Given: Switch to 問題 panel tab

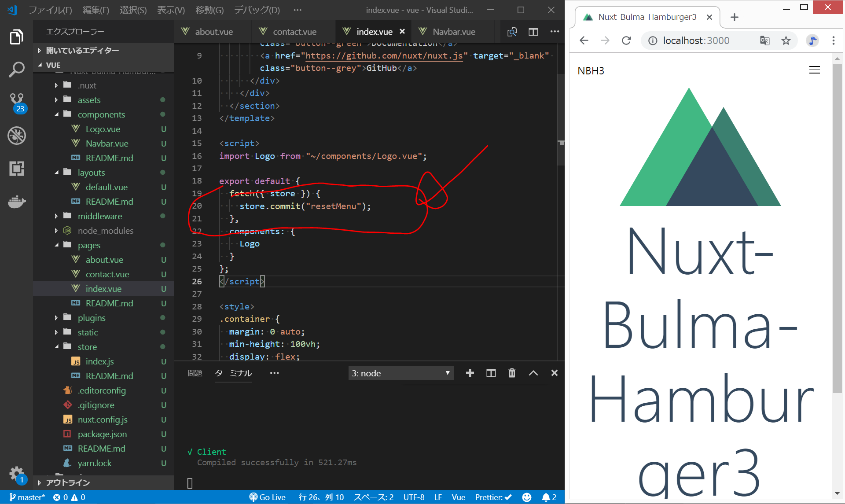Looking at the screenshot, I should coord(195,373).
